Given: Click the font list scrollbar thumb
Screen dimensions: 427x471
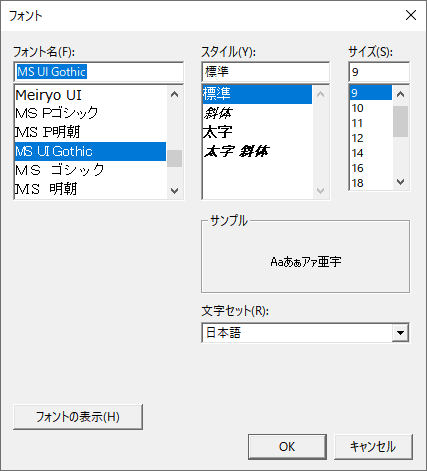Looking at the screenshot, I should coord(174,158).
